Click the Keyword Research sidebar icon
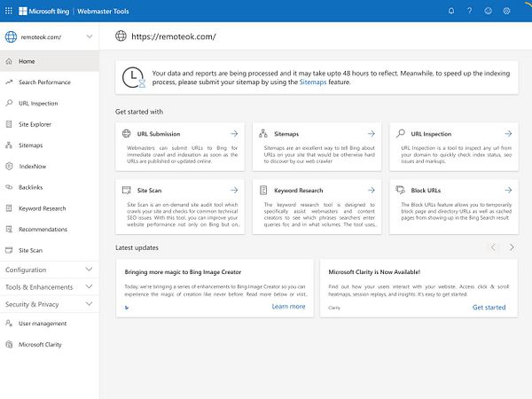Image resolution: width=532 pixels, height=399 pixels. (x=9, y=208)
